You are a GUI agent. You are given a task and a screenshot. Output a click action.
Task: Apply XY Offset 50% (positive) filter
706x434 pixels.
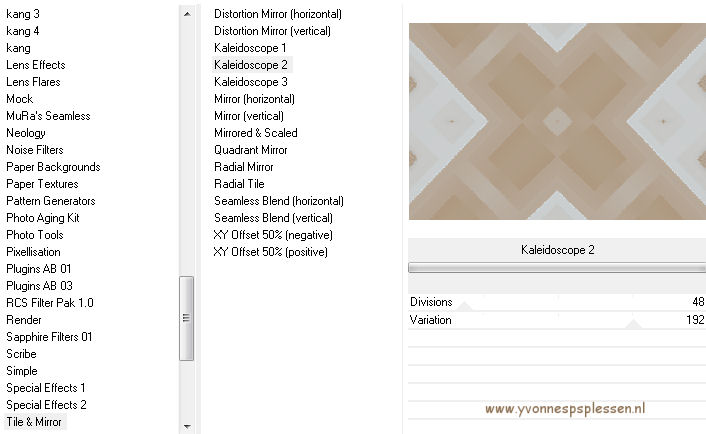coord(271,252)
